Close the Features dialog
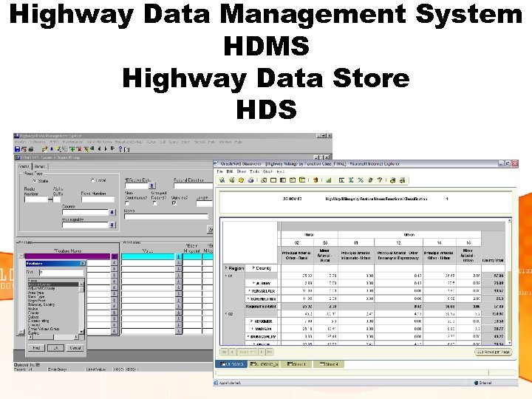 pyautogui.click(x=82, y=264)
